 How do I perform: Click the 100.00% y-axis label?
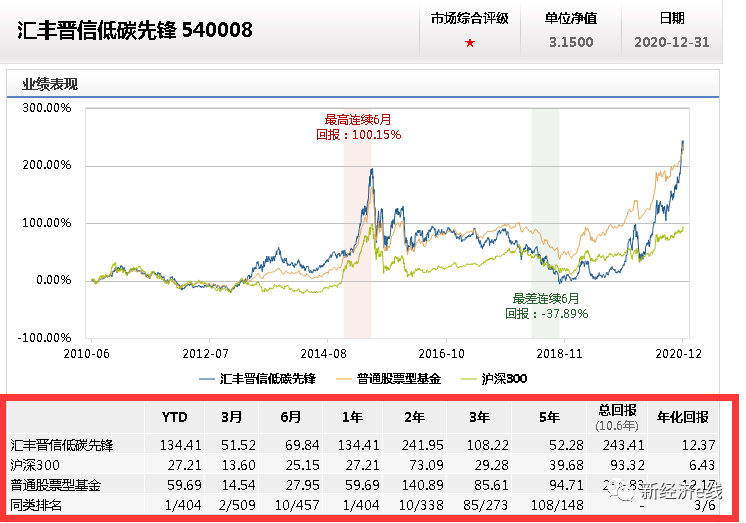point(47,223)
